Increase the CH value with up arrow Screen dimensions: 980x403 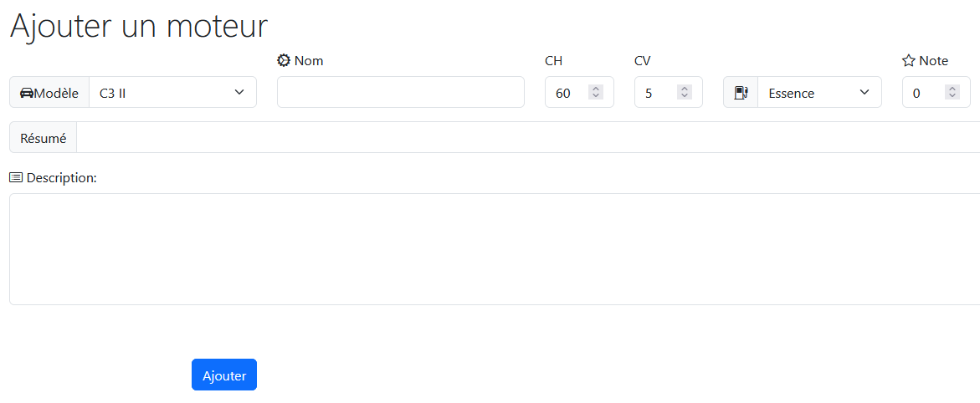(596, 89)
